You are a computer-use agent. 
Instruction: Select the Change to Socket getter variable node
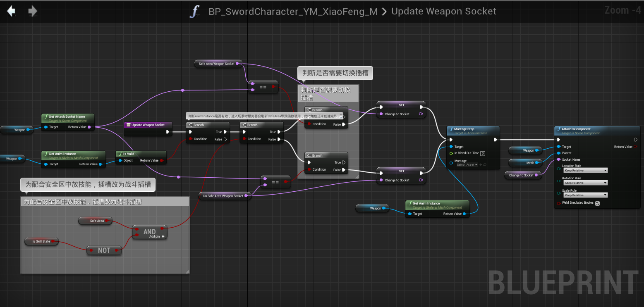click(x=523, y=175)
